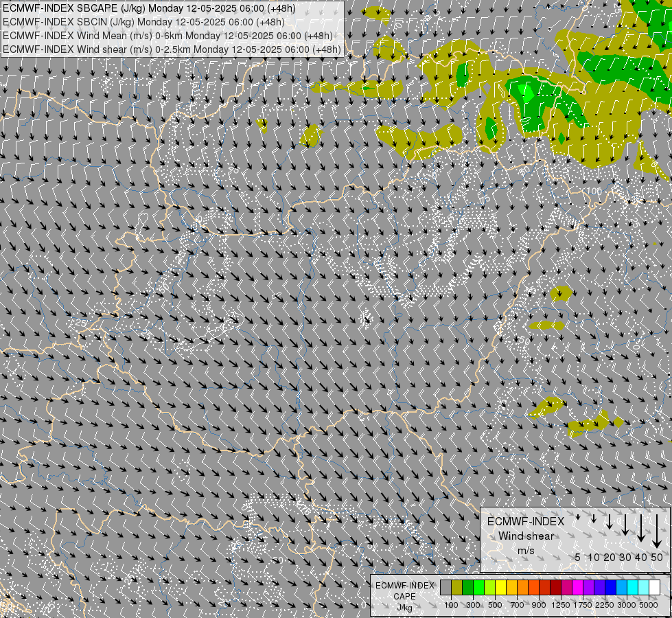Click the '100' CAPE legend value

click(x=451, y=605)
